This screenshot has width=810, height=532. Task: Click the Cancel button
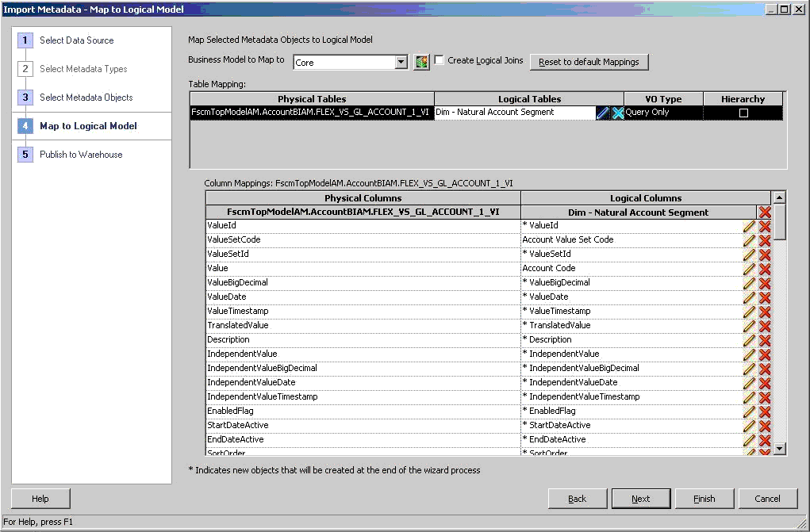click(768, 499)
